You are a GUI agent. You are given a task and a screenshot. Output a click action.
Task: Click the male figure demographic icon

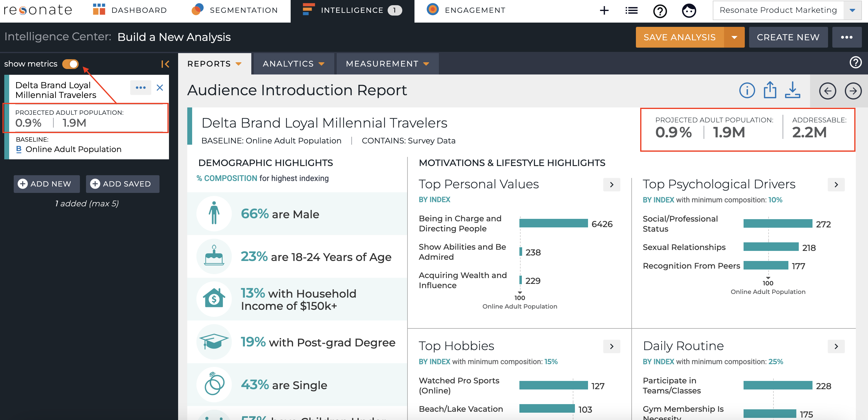coord(214,214)
